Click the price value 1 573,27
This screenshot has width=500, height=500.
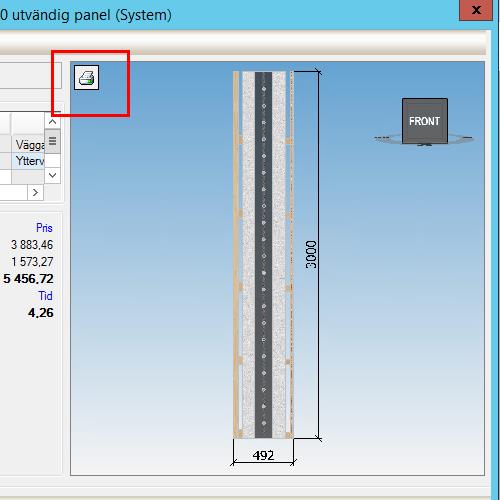pyautogui.click(x=32, y=262)
